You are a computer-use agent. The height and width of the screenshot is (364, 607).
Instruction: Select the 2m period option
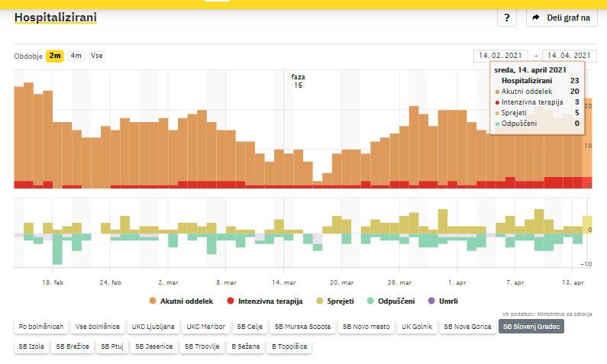(55, 56)
